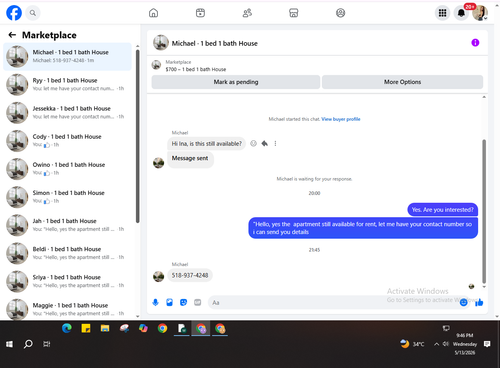This screenshot has height=368, width=500.
Task: Click Mark as pending button
Action: [x=236, y=82]
